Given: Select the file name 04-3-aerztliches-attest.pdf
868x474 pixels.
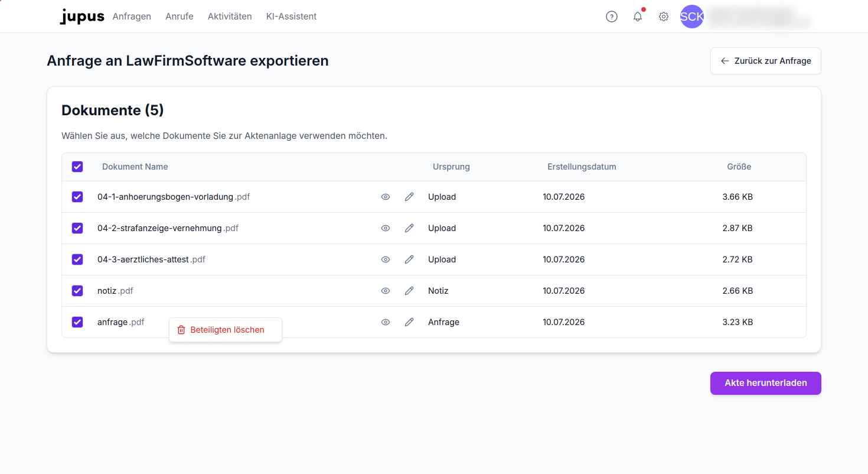Looking at the screenshot, I should pyautogui.click(x=151, y=259).
